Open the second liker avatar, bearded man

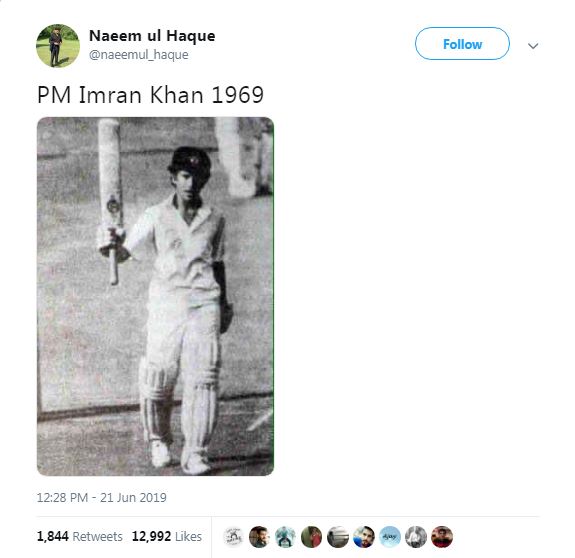click(x=259, y=537)
